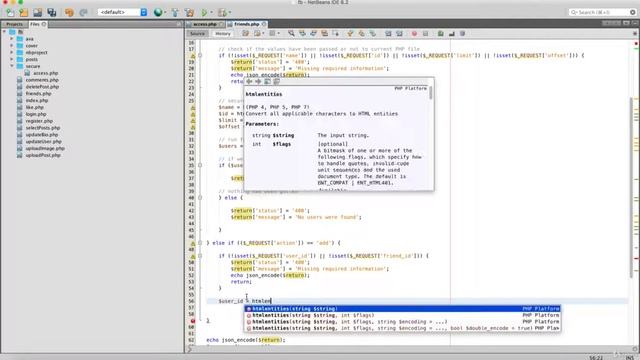Select updateUser.php in Files tree
The height and width of the screenshot is (360, 640).
43,142
